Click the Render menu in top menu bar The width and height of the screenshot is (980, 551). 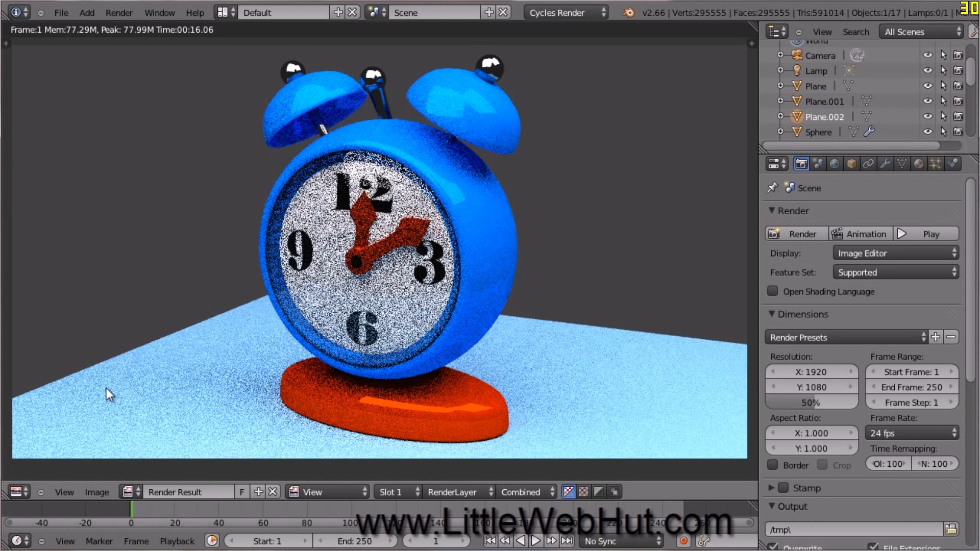click(118, 12)
